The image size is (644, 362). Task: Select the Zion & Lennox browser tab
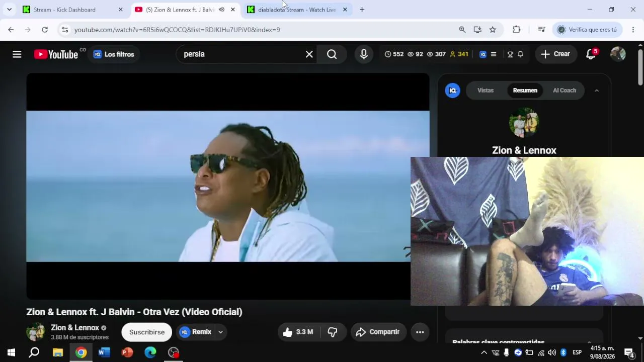pyautogui.click(x=185, y=10)
